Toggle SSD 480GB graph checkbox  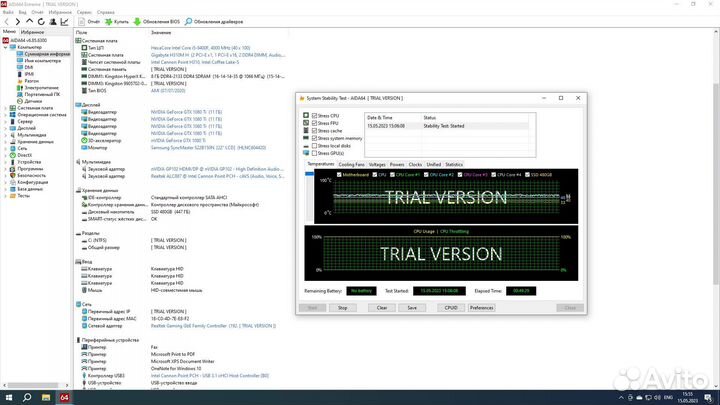click(527, 174)
